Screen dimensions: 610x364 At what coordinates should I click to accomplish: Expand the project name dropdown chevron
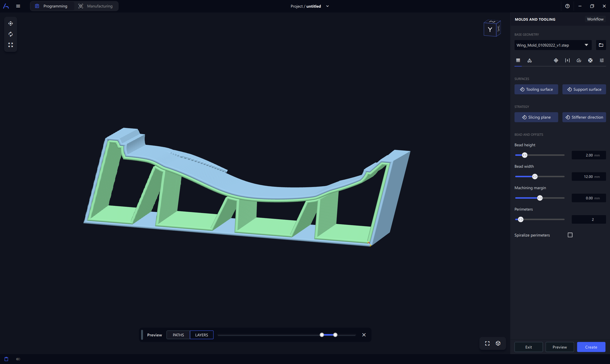pos(327,6)
